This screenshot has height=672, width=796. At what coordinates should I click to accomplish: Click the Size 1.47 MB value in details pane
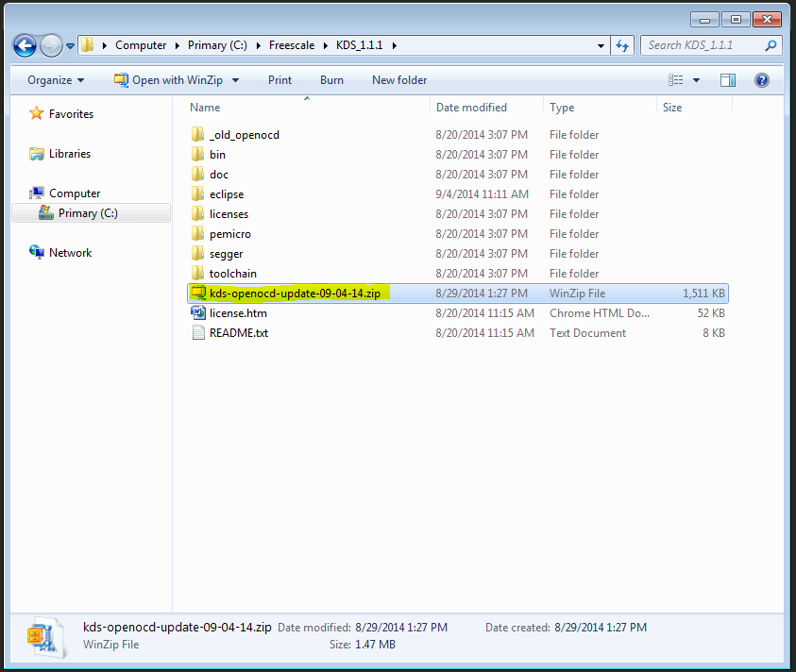coord(375,645)
